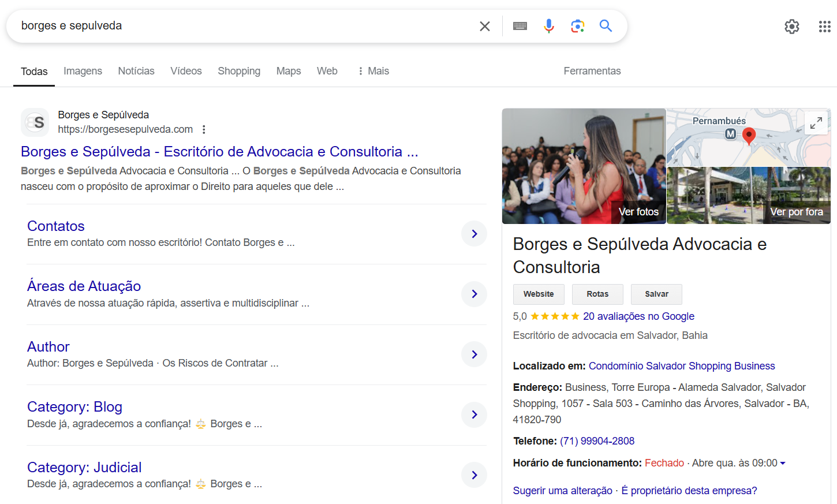Open the on-screen keyboard input tool
Viewport: 837px width, 504px height.
pyautogui.click(x=520, y=26)
